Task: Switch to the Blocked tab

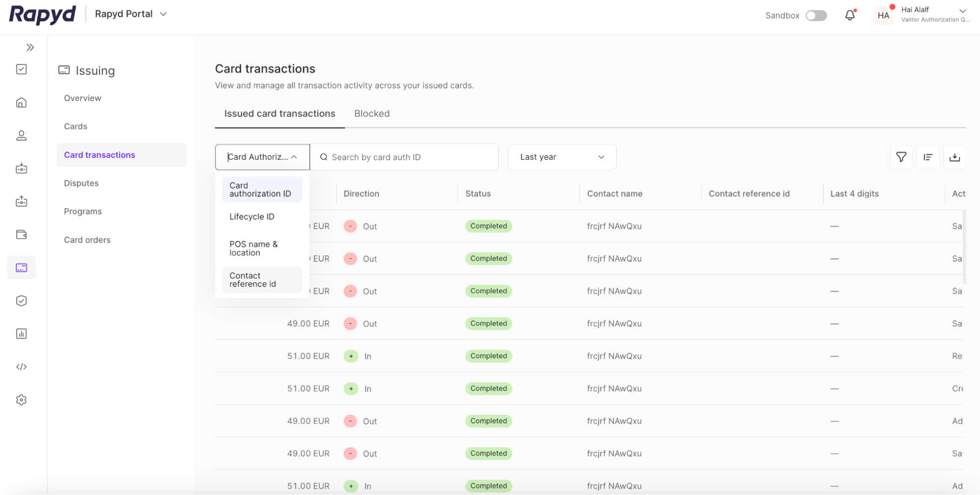Action: (x=372, y=113)
